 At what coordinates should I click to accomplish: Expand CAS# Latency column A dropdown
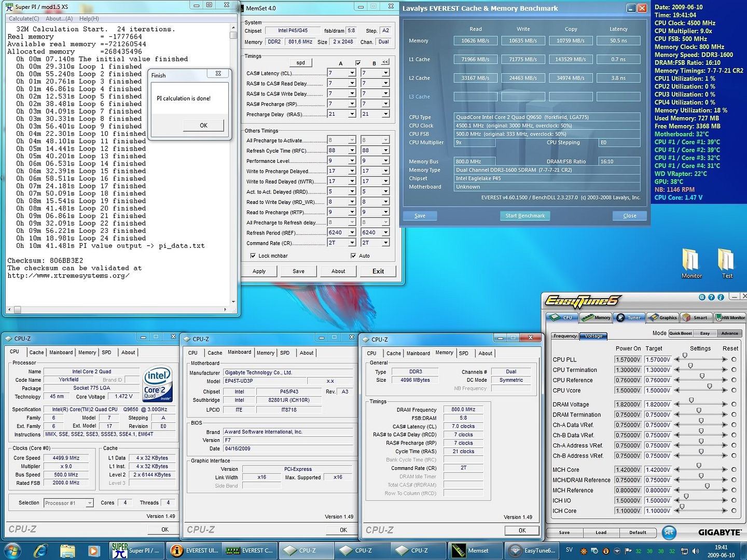pyautogui.click(x=352, y=73)
